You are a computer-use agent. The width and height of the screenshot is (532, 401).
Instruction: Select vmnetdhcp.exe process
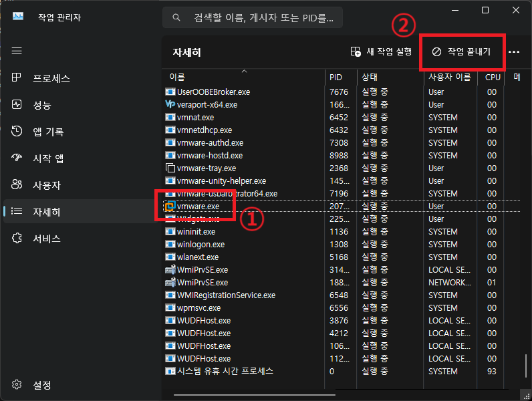tap(342, 130)
